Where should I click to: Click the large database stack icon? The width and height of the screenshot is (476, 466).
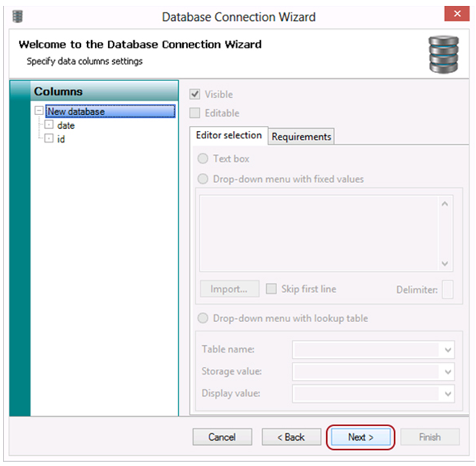[x=443, y=54]
